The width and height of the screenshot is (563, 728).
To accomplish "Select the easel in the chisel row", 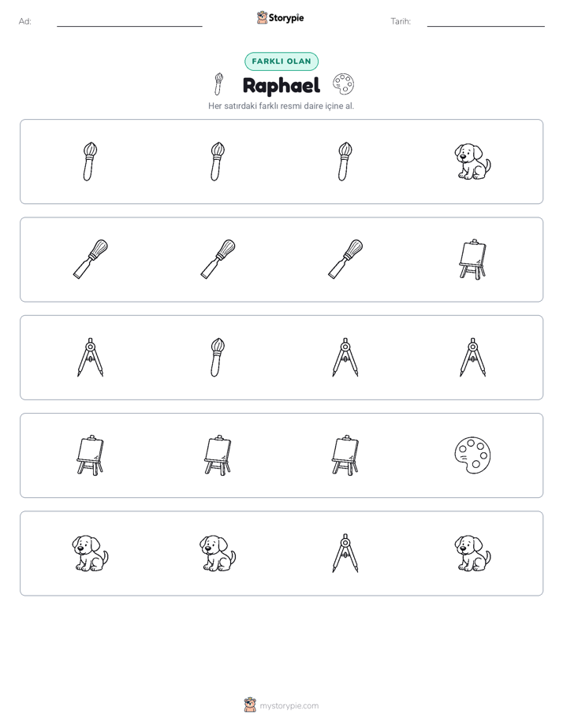I will point(472,259).
